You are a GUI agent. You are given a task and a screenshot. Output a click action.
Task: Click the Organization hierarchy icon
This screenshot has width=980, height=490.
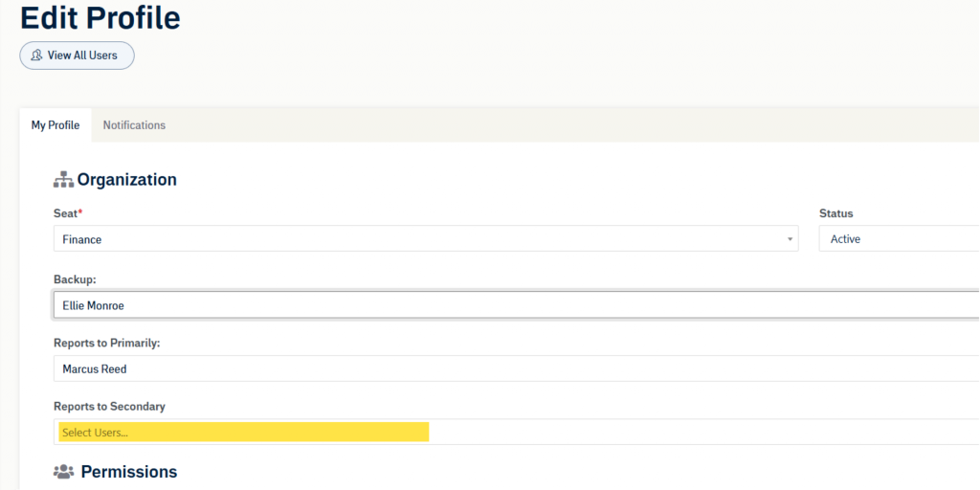[63, 180]
